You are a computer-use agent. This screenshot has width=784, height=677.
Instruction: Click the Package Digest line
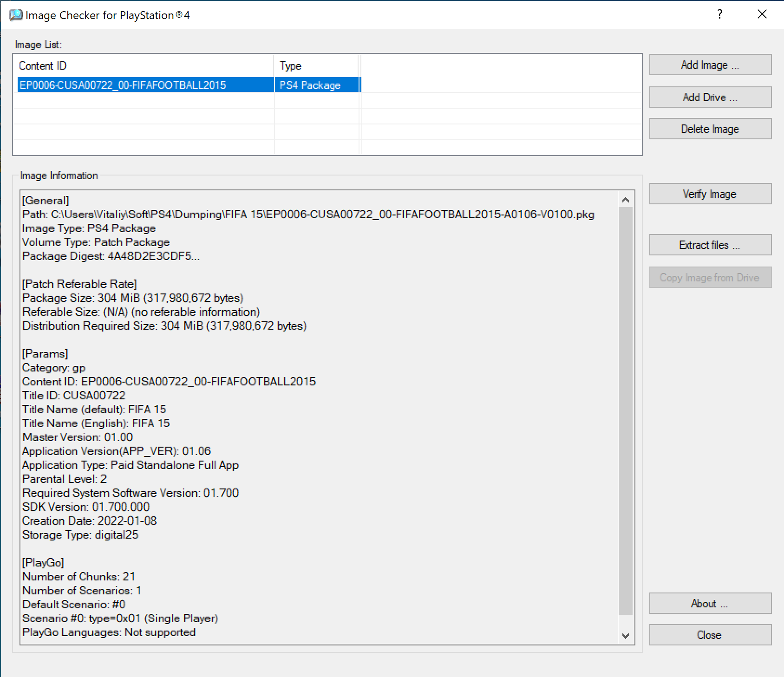point(111,256)
